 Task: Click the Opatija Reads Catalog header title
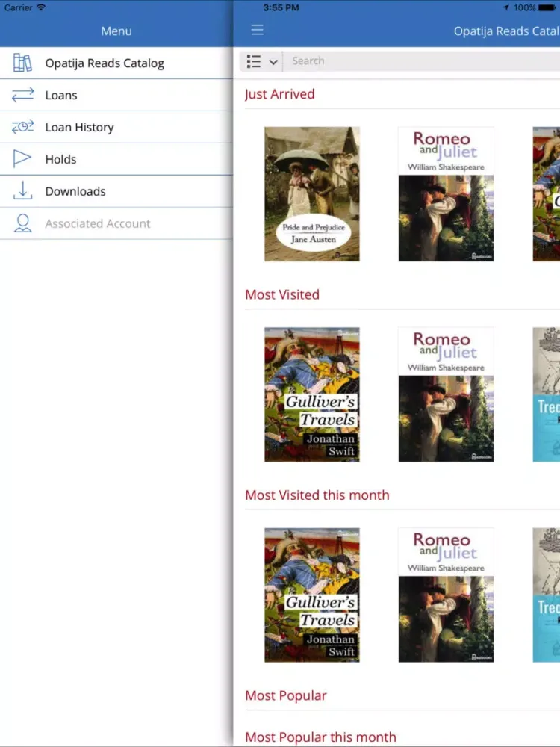click(x=507, y=31)
